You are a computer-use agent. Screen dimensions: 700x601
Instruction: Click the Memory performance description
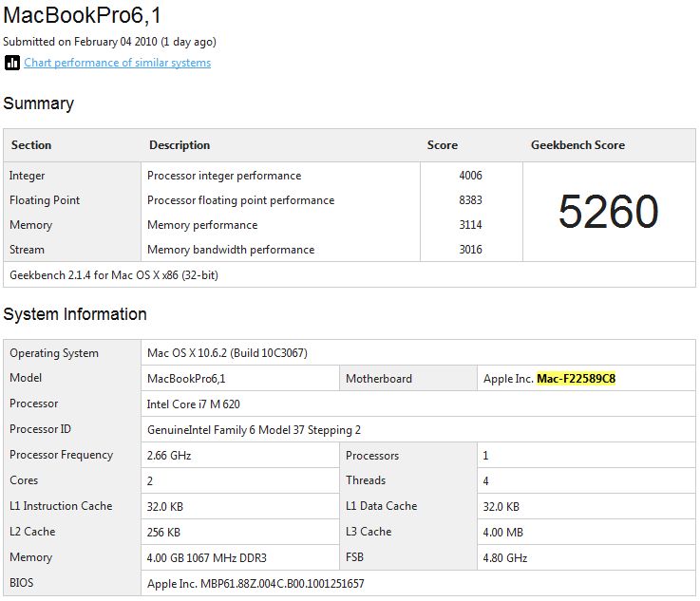pos(202,225)
